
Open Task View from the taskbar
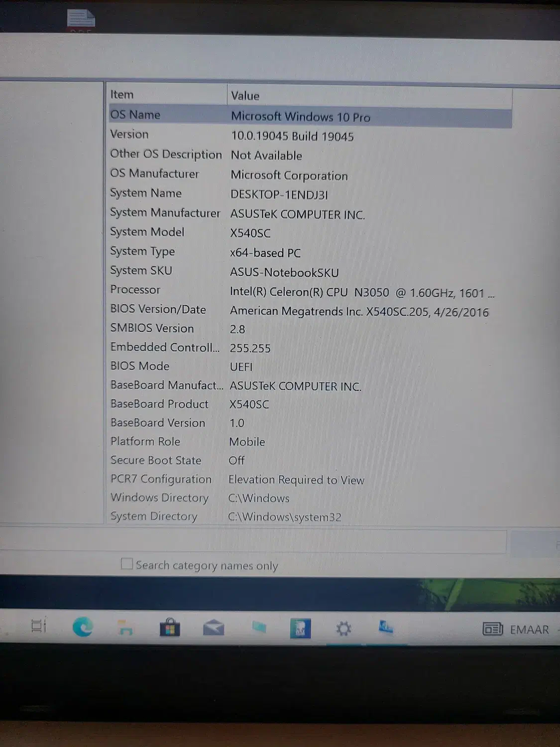pos(39,625)
